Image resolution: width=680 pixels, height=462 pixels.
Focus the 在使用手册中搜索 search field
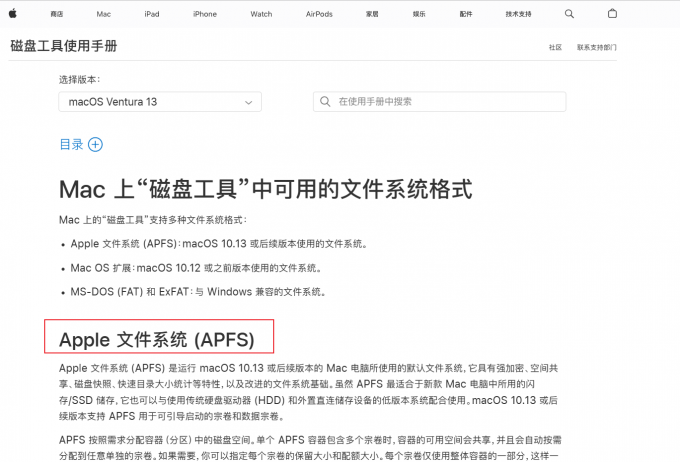pyautogui.click(x=439, y=102)
